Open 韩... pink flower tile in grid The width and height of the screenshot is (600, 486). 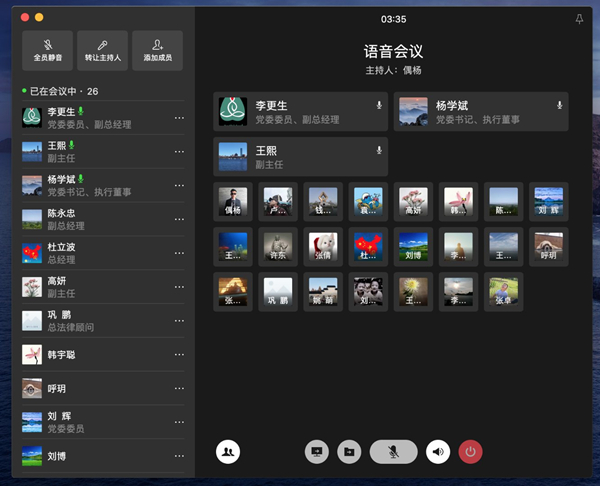(x=458, y=202)
